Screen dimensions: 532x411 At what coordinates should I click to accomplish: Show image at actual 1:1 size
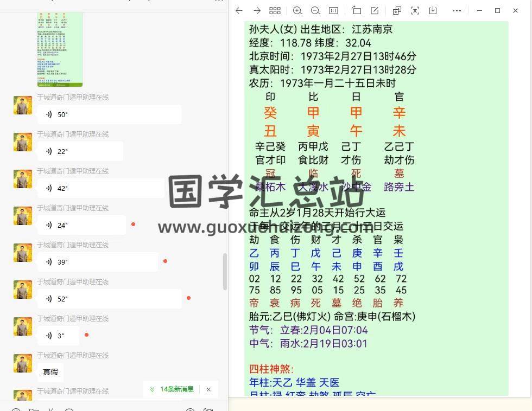tap(333, 11)
